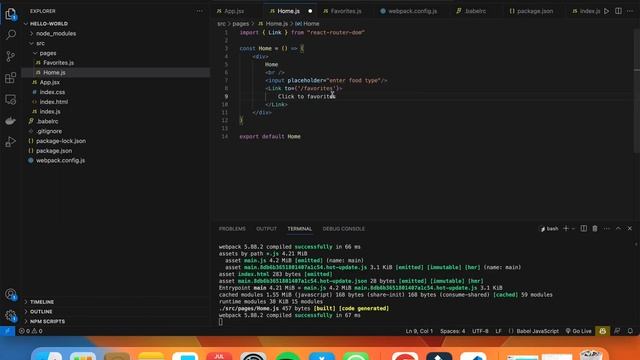Expand the OUTLINE section

[116, 311]
